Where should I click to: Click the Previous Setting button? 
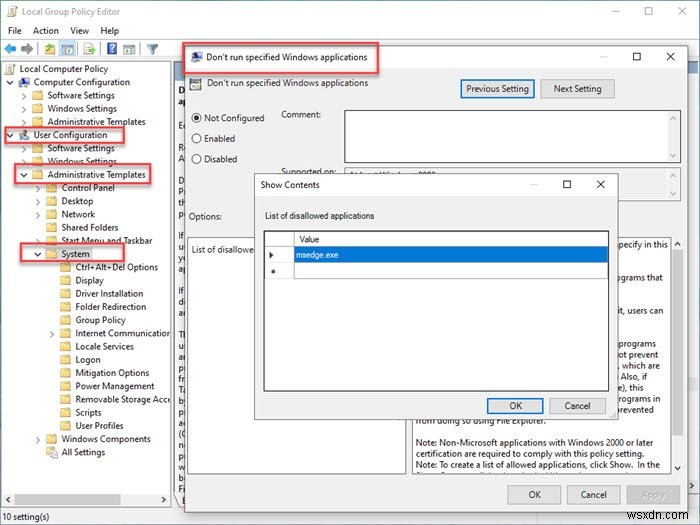(497, 89)
